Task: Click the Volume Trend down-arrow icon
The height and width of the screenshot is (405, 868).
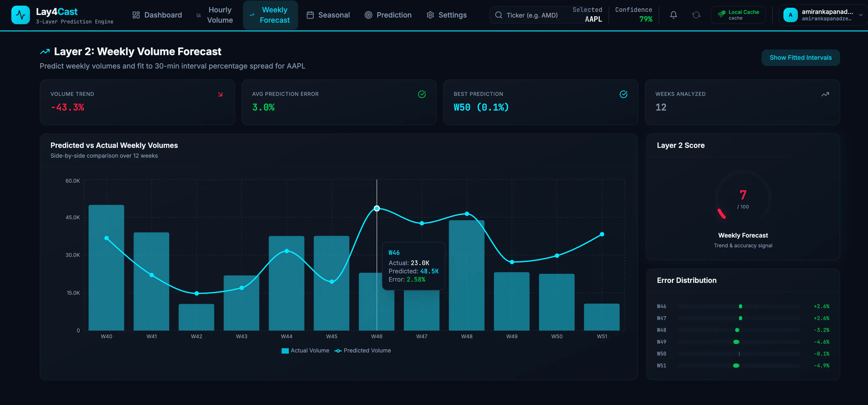Action: click(220, 94)
